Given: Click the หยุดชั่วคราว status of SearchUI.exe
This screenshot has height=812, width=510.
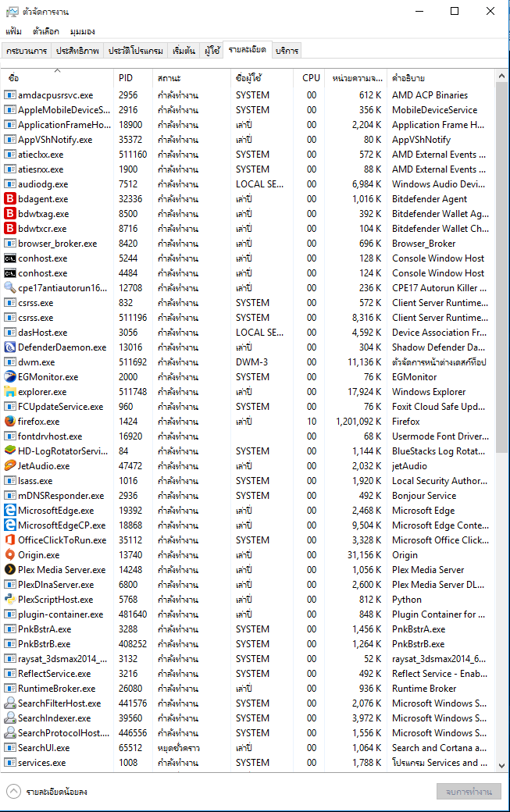Looking at the screenshot, I should 179,748.
